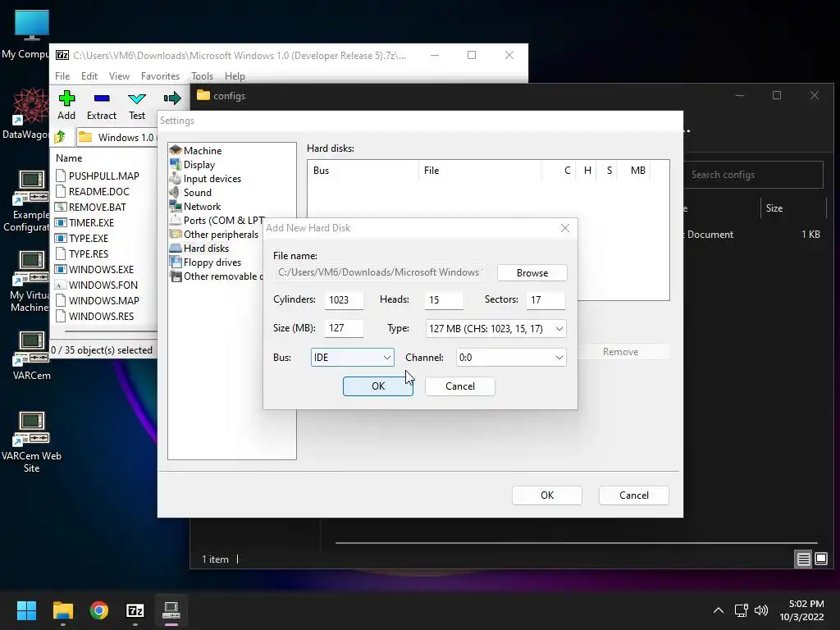Screen dimensions: 840x630
Task: Switch to the emulator app in taskbar
Action: pos(171,610)
